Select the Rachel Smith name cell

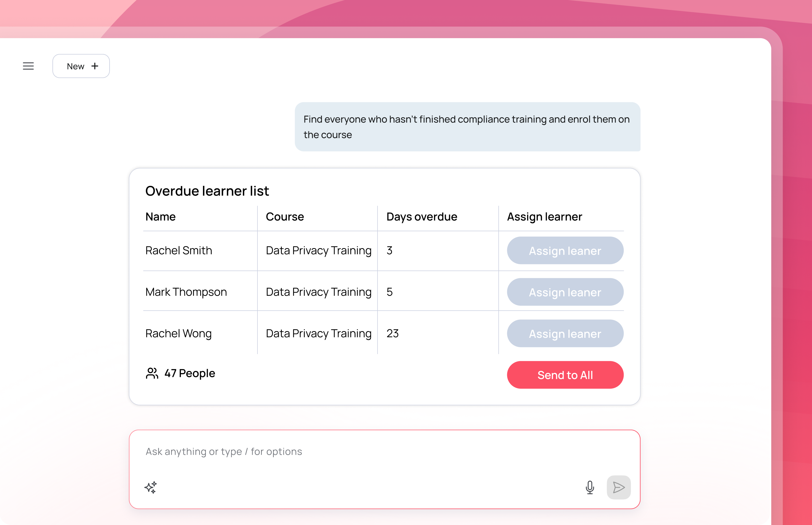[179, 251]
